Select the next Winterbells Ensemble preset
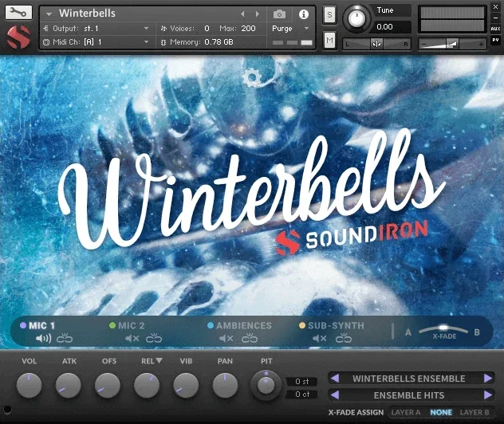The height and width of the screenshot is (424, 504). pos(488,378)
